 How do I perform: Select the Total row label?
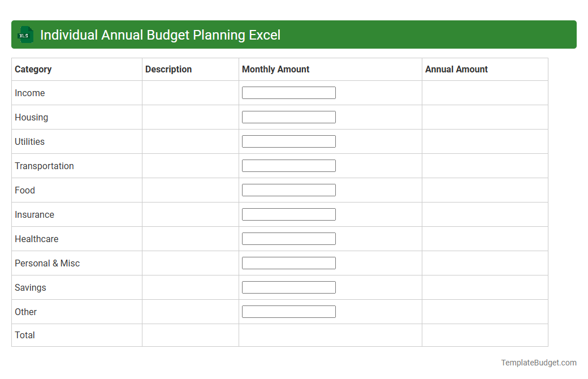pyautogui.click(x=25, y=335)
